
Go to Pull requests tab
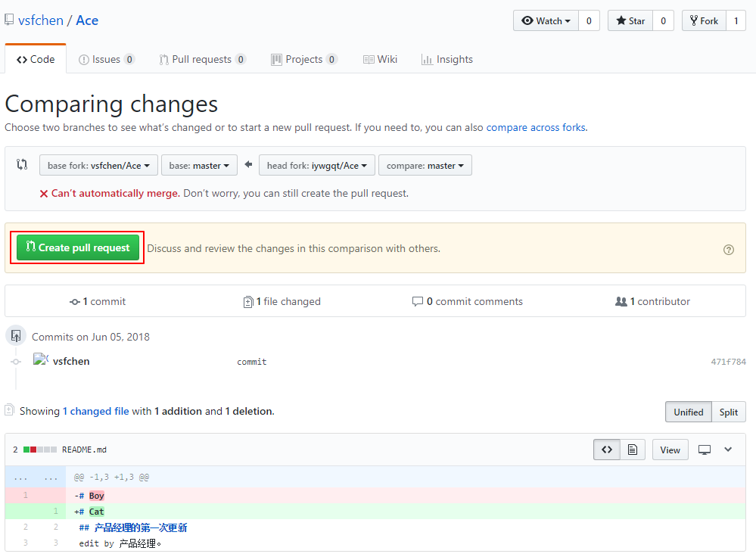[x=201, y=59]
